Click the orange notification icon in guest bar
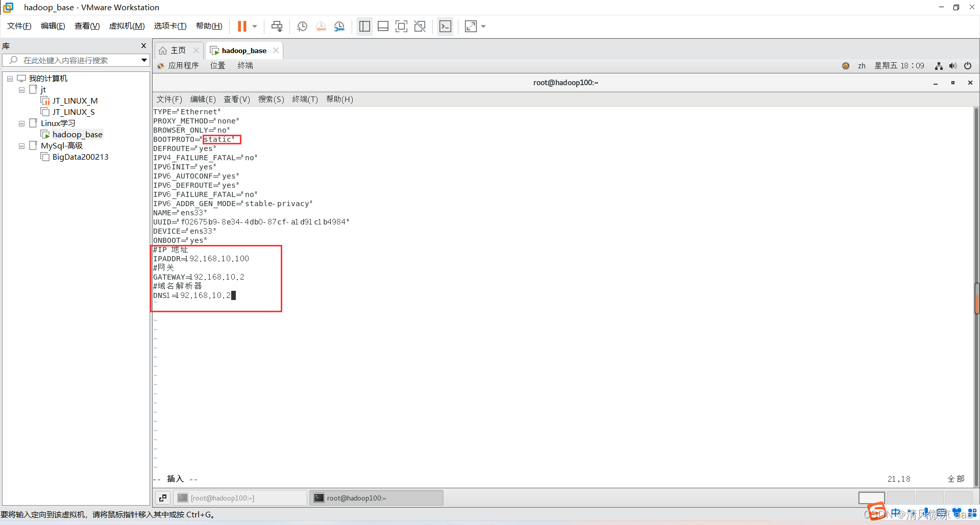980x525 pixels. 846,66
